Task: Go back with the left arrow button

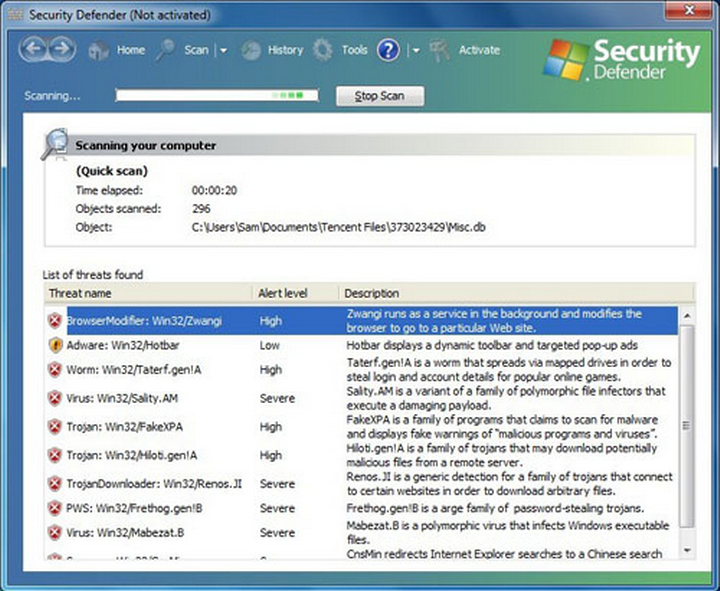Action: click(33, 49)
